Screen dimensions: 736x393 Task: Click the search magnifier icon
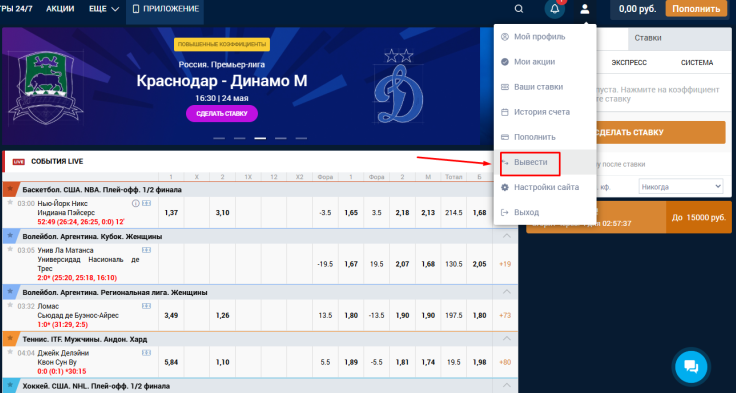(519, 9)
